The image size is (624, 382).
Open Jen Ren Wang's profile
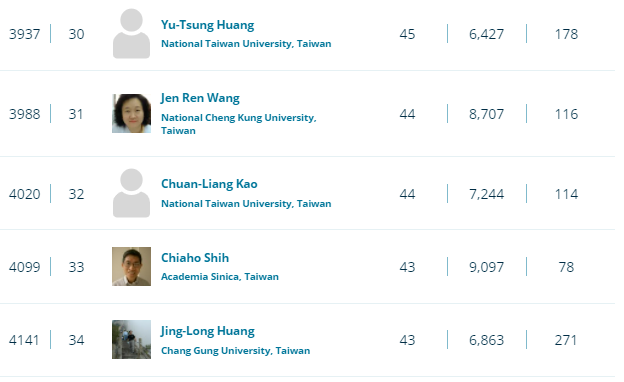200,98
